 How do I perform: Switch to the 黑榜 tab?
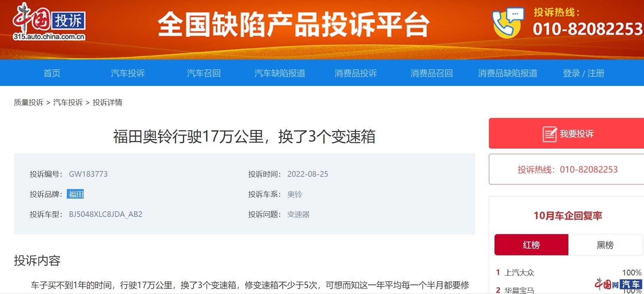click(605, 245)
